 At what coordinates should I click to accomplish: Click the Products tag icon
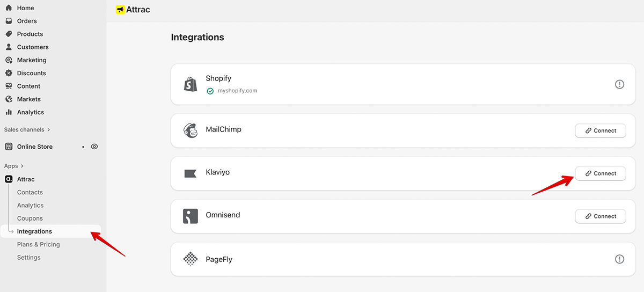click(9, 34)
